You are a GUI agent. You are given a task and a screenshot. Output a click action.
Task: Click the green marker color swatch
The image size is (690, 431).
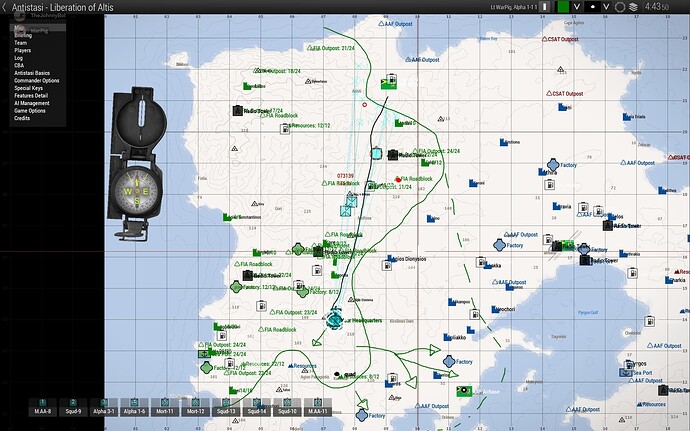click(x=563, y=7)
